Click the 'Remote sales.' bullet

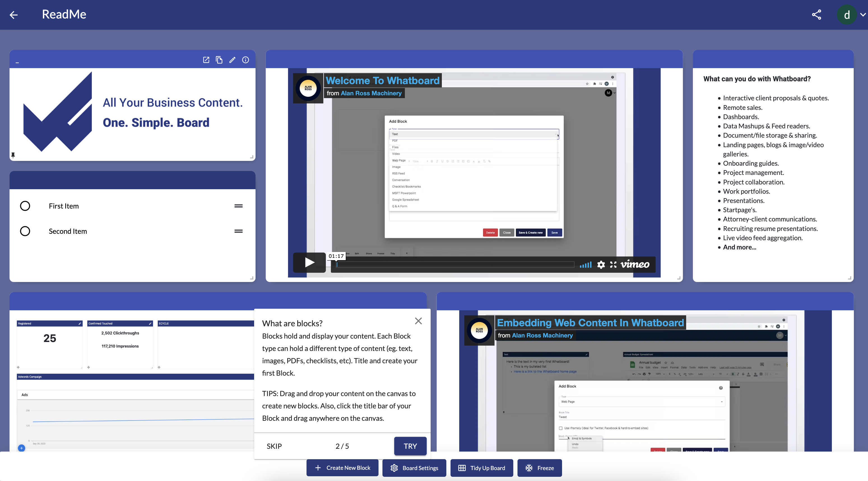click(x=743, y=108)
